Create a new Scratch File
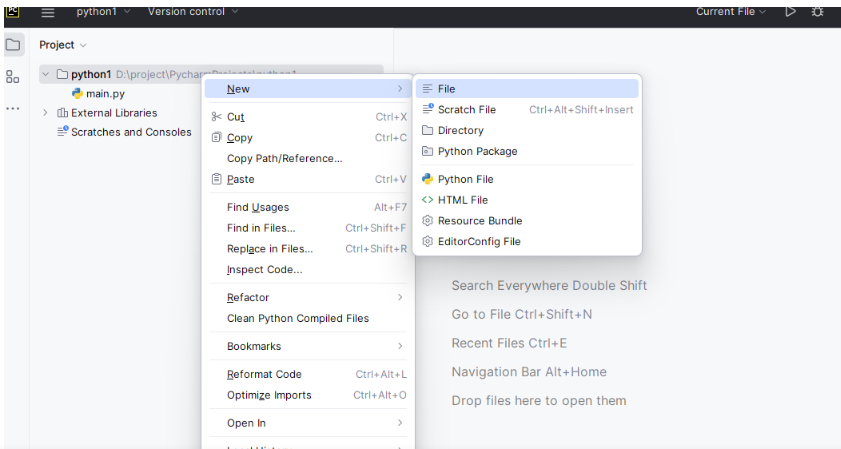 tap(527, 109)
